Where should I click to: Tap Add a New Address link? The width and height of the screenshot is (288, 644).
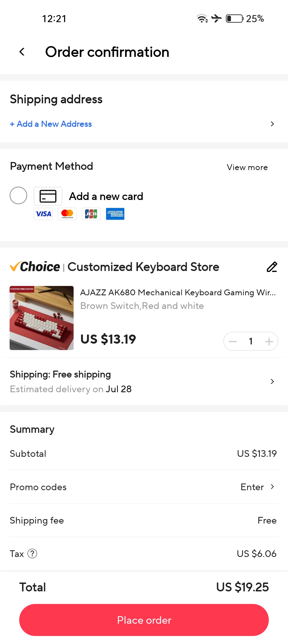(x=51, y=124)
